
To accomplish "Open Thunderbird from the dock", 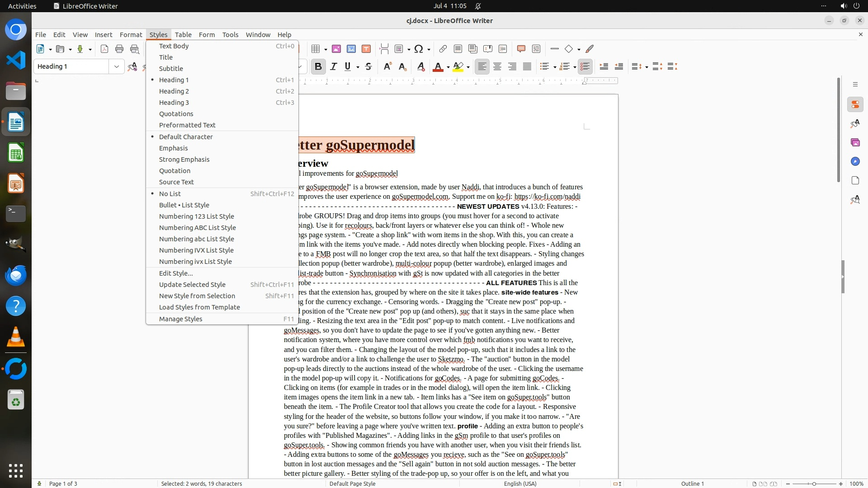I will click(16, 275).
